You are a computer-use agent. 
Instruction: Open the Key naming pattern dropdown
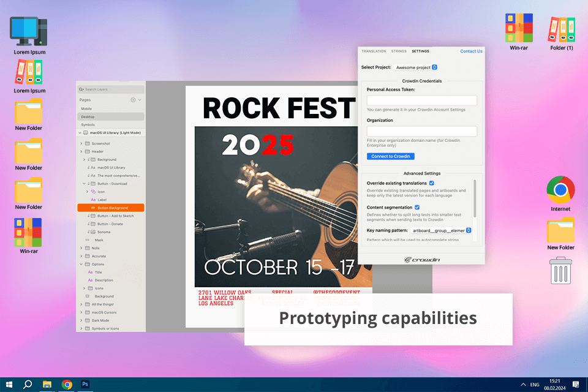441,230
